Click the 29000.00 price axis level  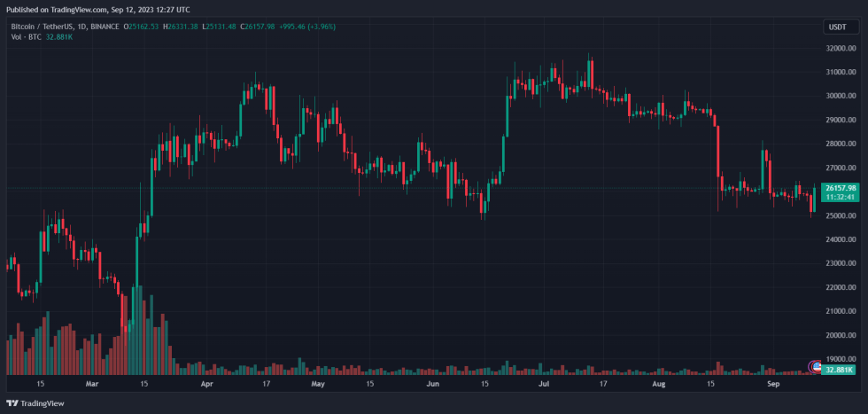tap(840, 121)
